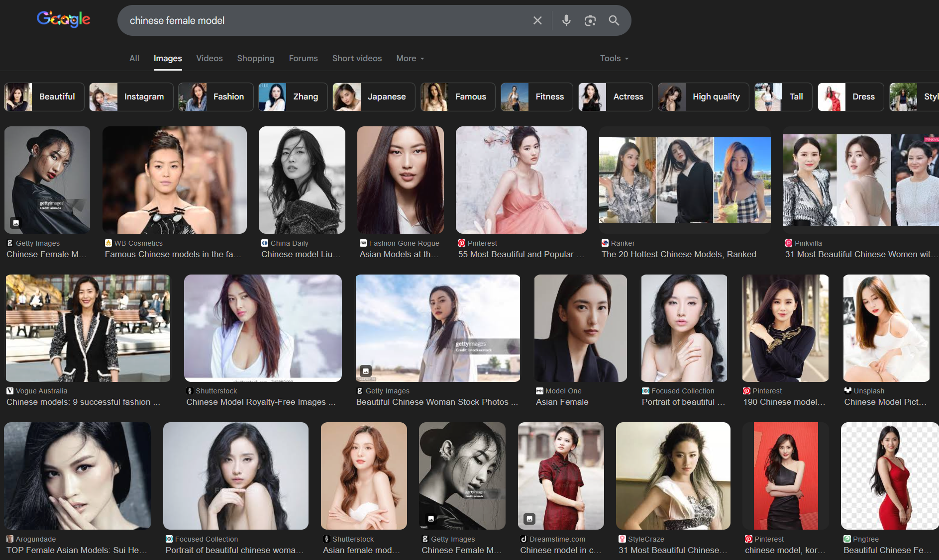Open 'TOP Female Asian Models: Sui He…' link

(77, 550)
